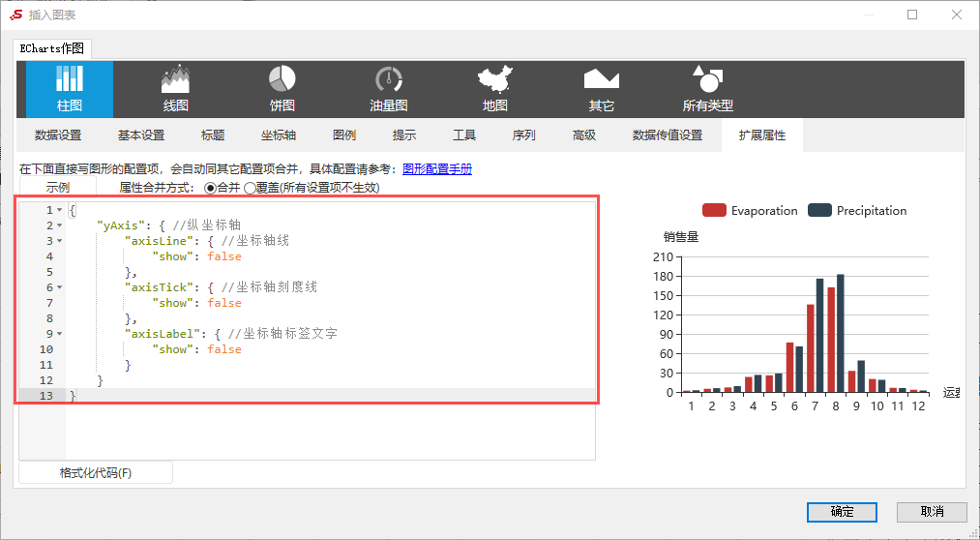Screen dimensions: 980x540
Task: Click the x-axis label 12 in chart
Action: click(918, 405)
